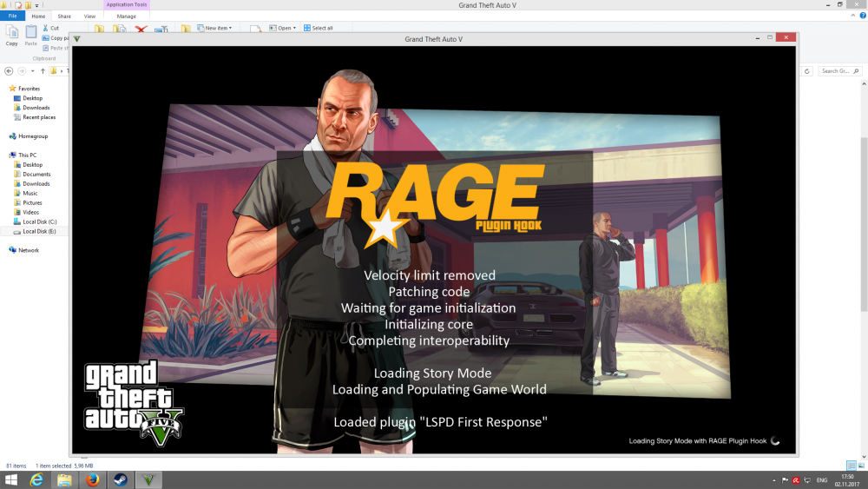The image size is (868, 489).
Task: Click the Avira antivirus tray icon
Action: pyautogui.click(x=796, y=480)
